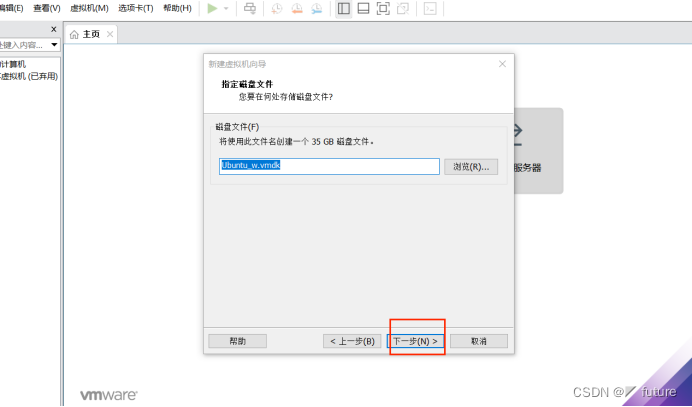Open the 虚拟机(M) menu

pos(89,8)
